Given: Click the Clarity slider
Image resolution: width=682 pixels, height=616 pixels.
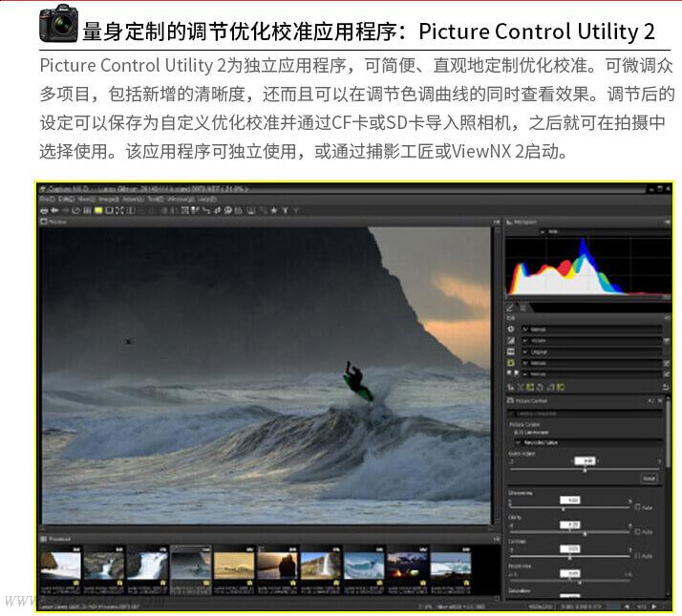Looking at the screenshot, I should pyautogui.click(x=570, y=532).
